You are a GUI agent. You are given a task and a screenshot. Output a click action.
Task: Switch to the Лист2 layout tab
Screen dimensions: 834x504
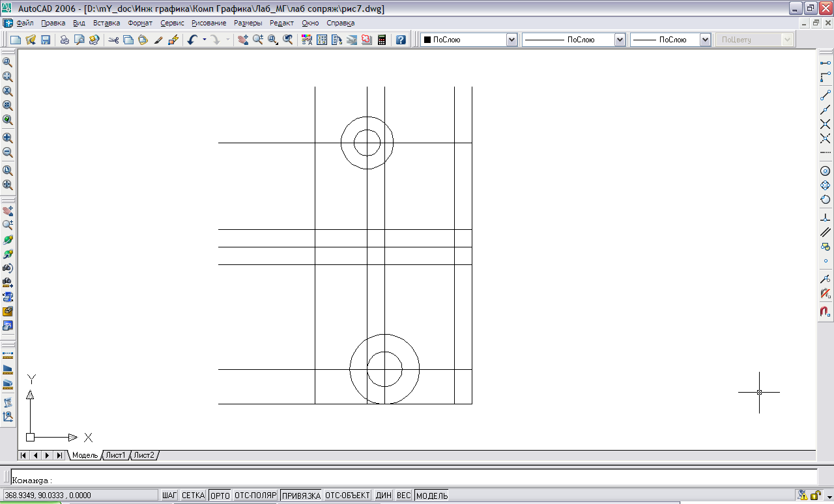pyautogui.click(x=145, y=455)
